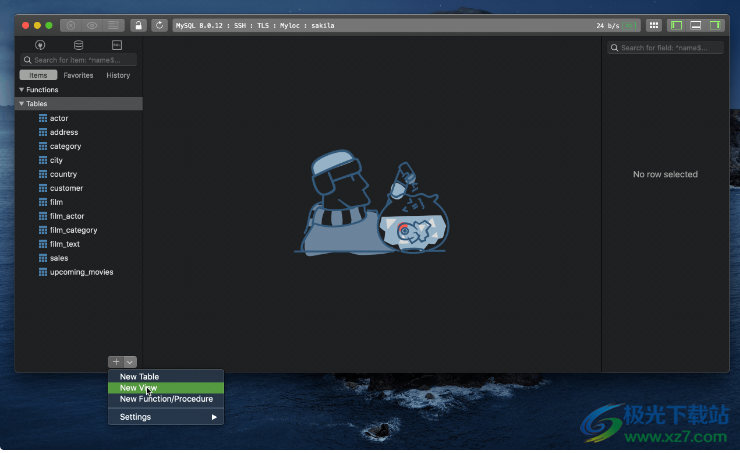Collapse the Tables section
This screenshot has height=453, width=740.
pos(22,104)
